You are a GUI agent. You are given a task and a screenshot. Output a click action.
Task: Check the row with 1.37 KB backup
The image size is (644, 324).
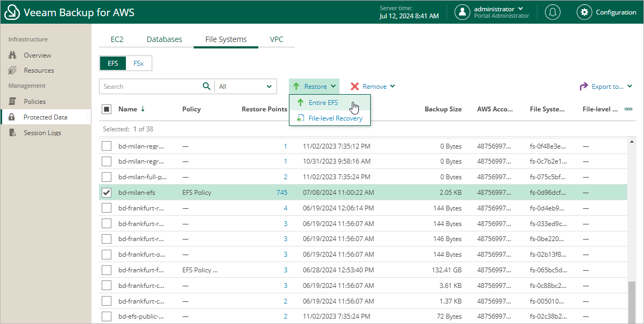click(107, 301)
